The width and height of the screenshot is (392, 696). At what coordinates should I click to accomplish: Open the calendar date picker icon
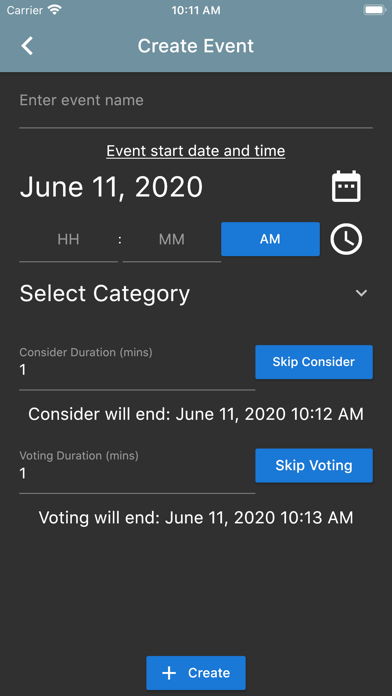point(346,186)
